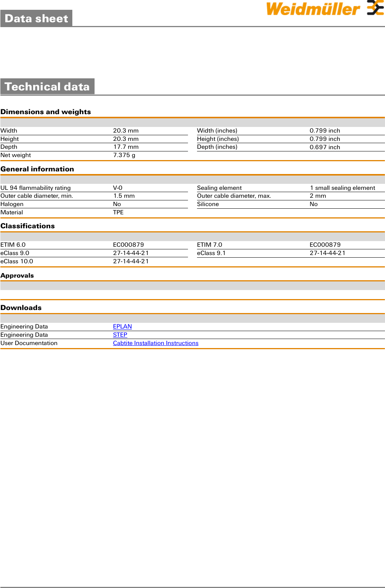Select the Material value TPE
The width and height of the screenshot is (385, 588).
pyautogui.click(x=118, y=212)
